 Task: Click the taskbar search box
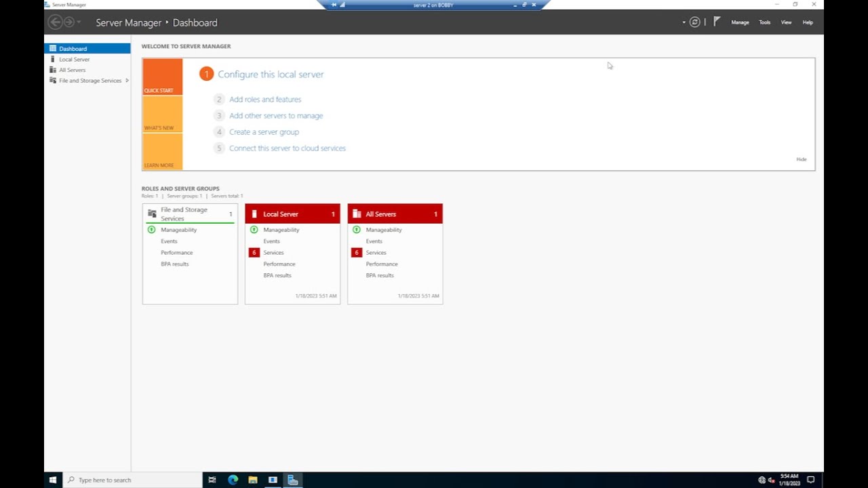click(133, 480)
